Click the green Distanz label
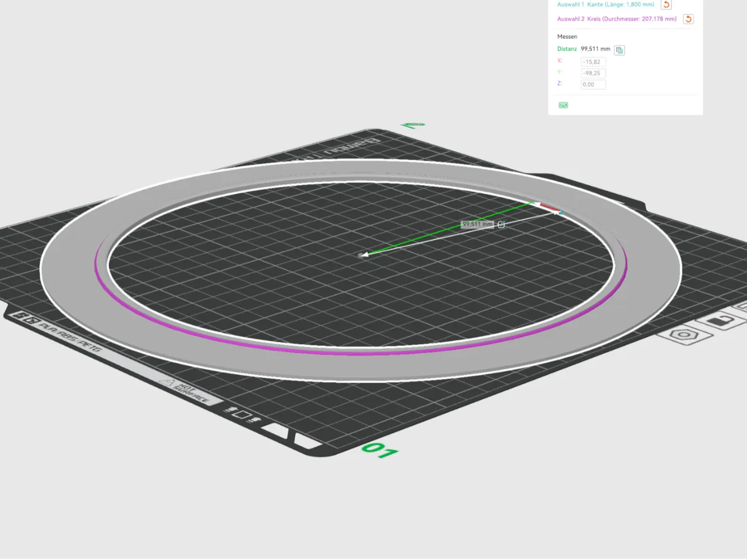 click(x=567, y=49)
